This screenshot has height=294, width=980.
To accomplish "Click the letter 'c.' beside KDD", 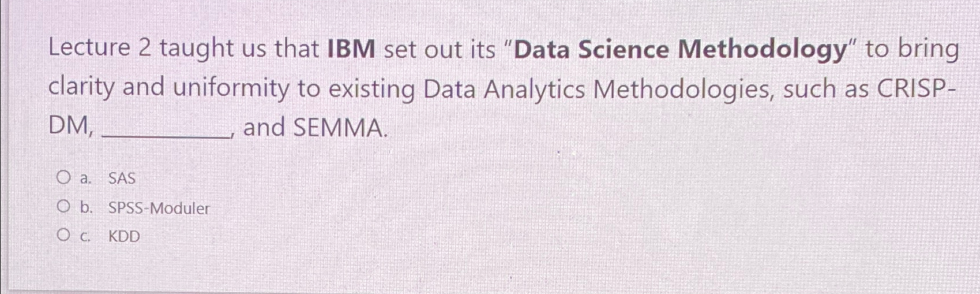I will [85, 237].
